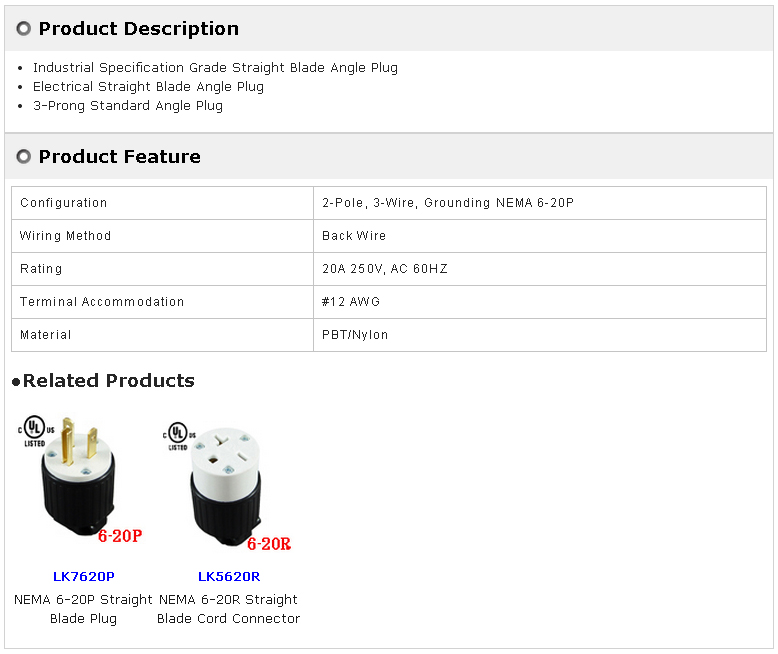Click the UL Listed logo above the 6-20R connector
The width and height of the screenshot is (778, 654).
[x=178, y=434]
